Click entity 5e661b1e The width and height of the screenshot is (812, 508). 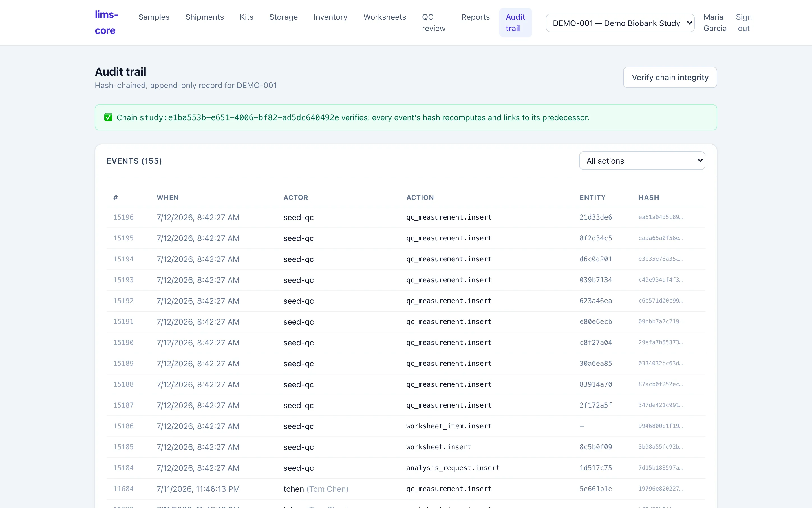[x=595, y=489]
